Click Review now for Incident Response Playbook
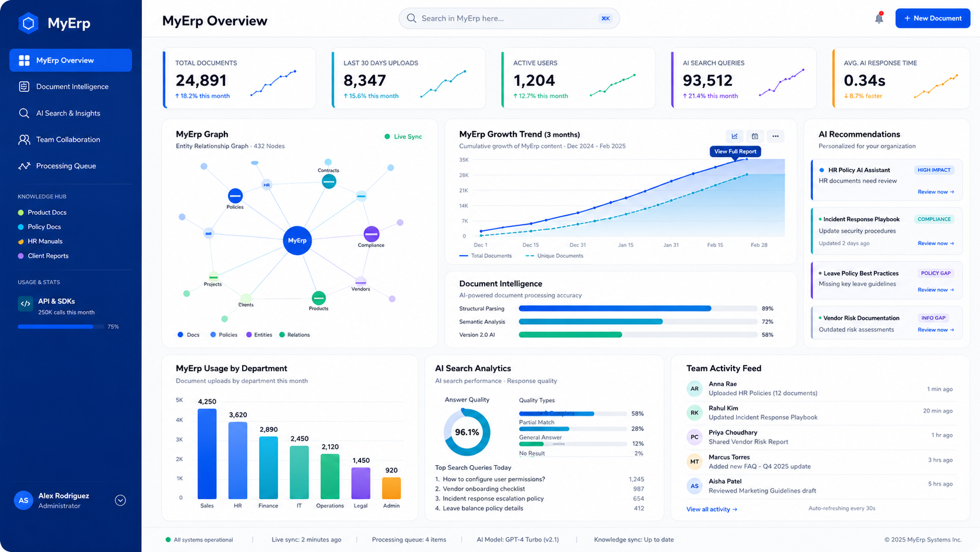 [935, 243]
